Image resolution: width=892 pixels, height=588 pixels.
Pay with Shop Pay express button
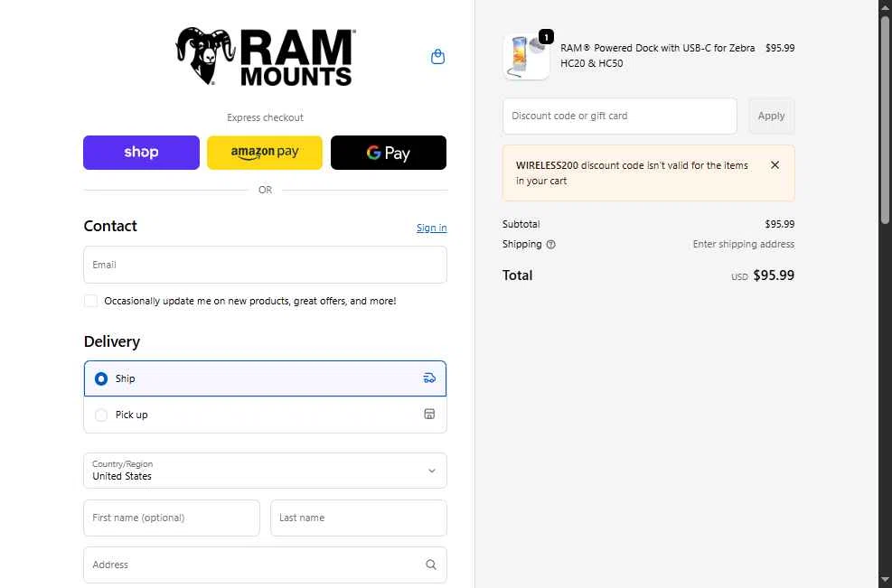pos(141,153)
